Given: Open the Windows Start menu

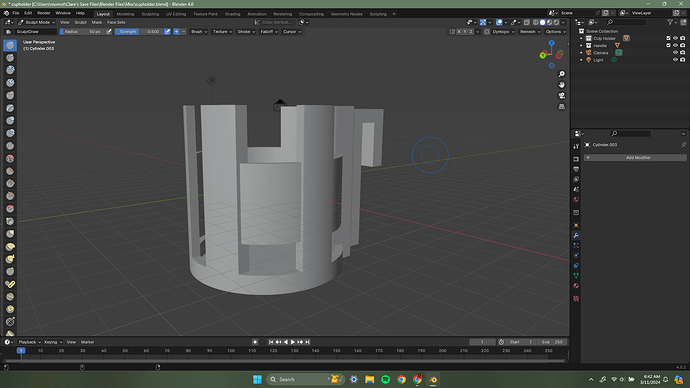Looking at the screenshot, I should (257, 380).
